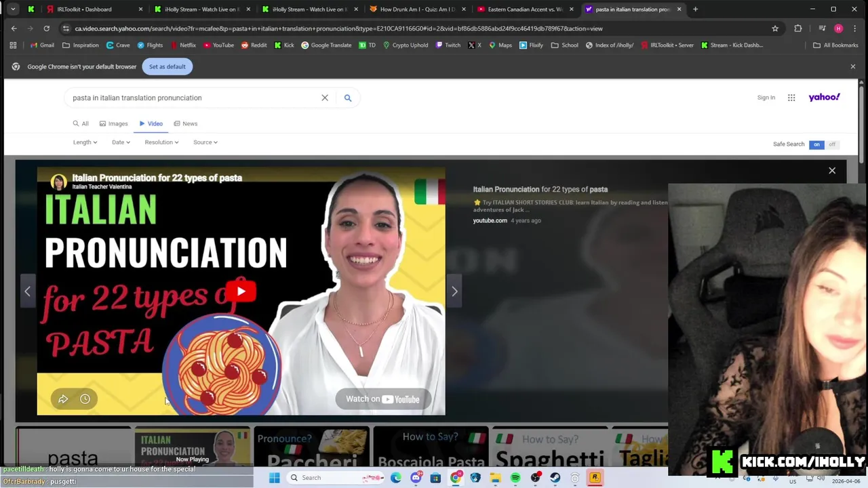Select the Boscaiola Pasta thumbnail

pos(431,447)
